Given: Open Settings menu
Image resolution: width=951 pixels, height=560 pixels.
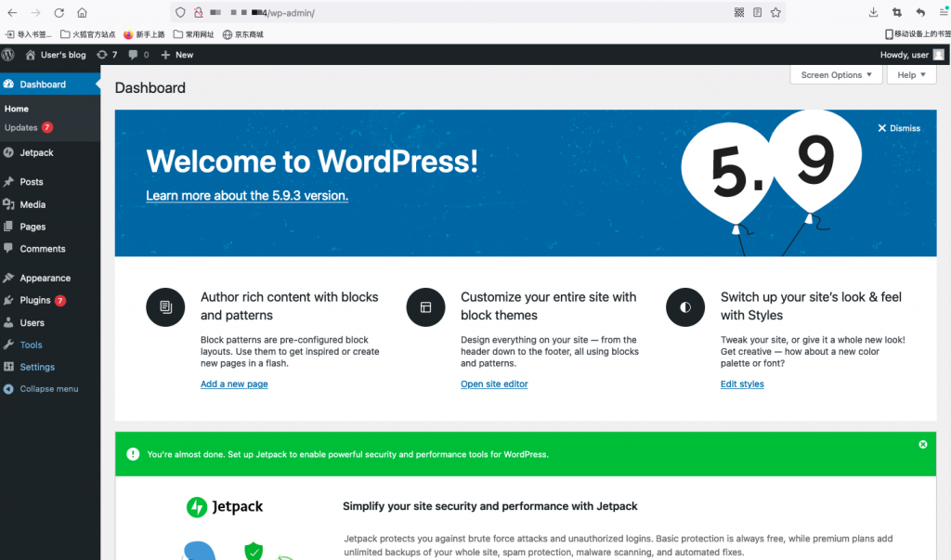Looking at the screenshot, I should click(50, 367).
